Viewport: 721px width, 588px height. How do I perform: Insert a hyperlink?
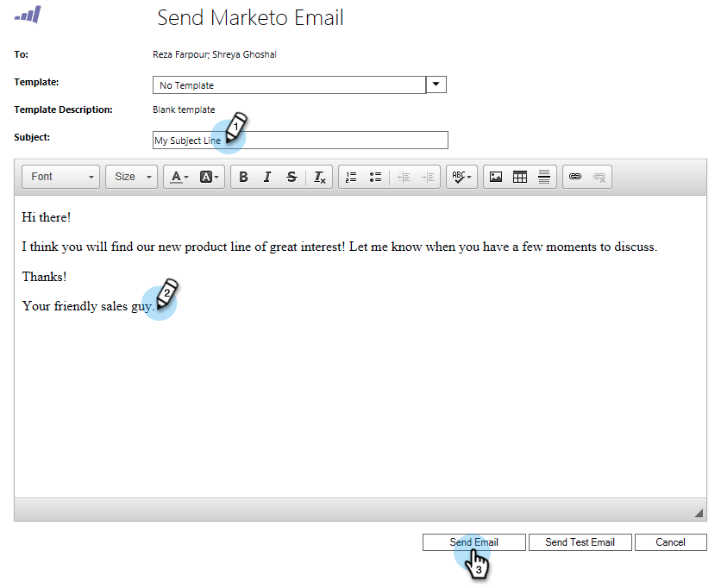575,177
